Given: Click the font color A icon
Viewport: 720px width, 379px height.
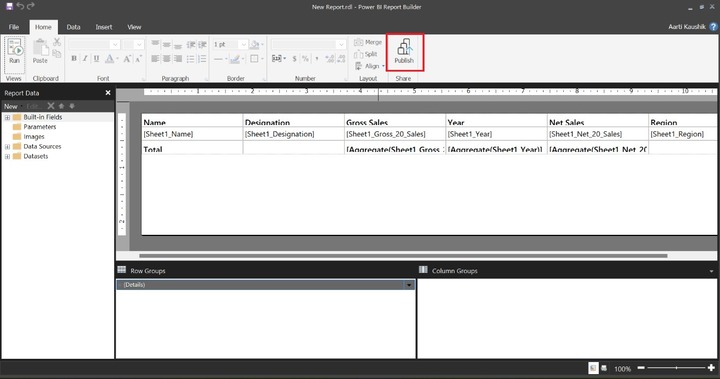Looking at the screenshot, I should [x=109, y=59].
